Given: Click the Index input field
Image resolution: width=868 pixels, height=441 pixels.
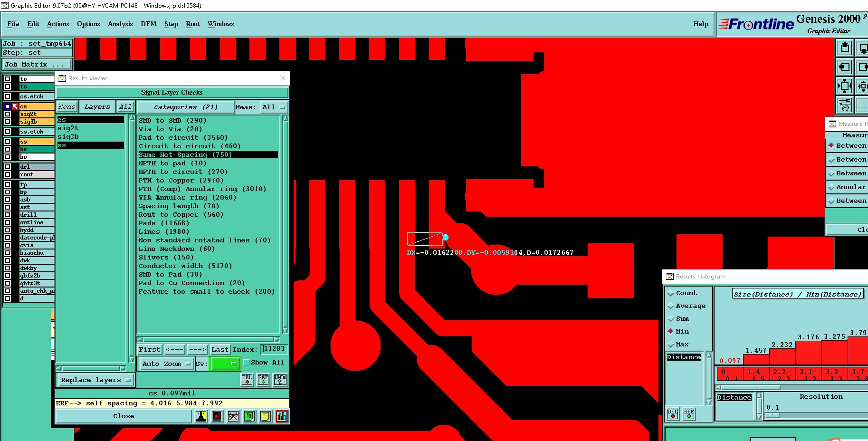Looking at the screenshot, I should point(274,349).
